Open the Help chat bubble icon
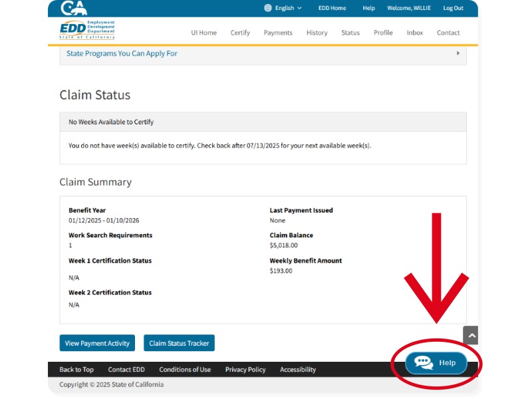 [423, 362]
